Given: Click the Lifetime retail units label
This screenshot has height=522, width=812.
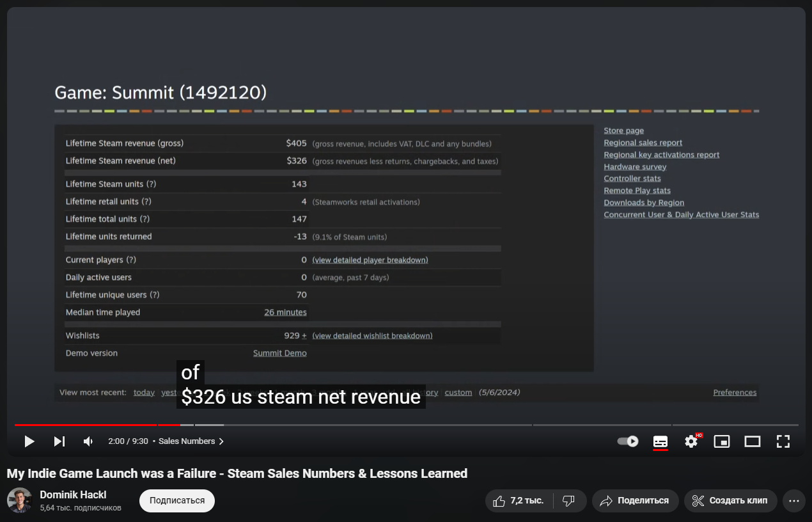Looking at the screenshot, I should click(109, 202).
